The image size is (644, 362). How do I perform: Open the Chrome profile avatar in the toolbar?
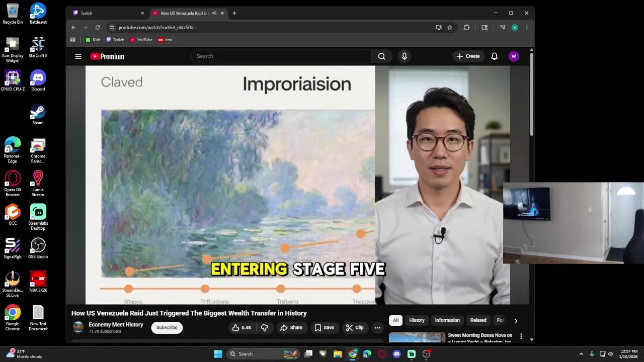515,28
